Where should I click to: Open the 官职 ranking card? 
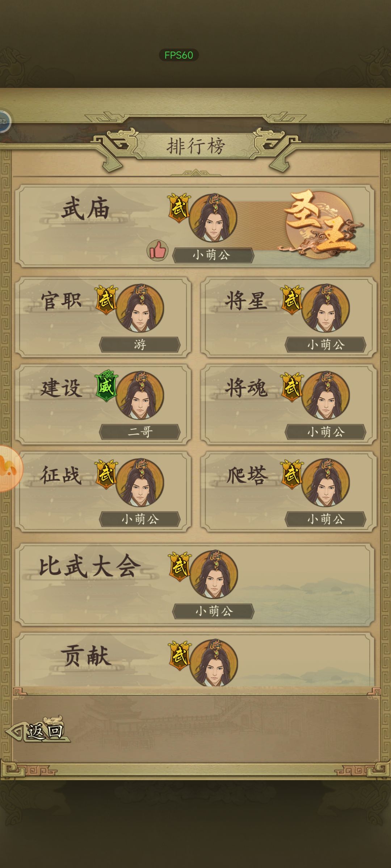tap(103, 317)
